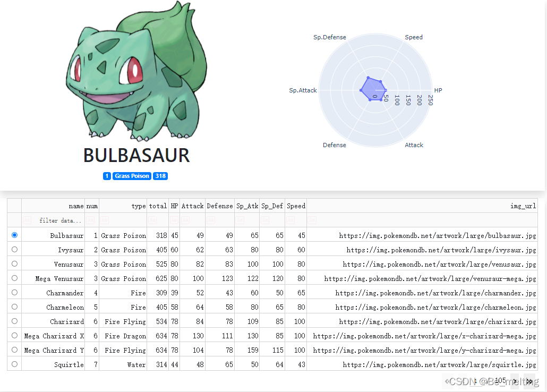547x392 pixels.
Task: Go to previous table page
Action: pyautogui.click(x=463, y=381)
